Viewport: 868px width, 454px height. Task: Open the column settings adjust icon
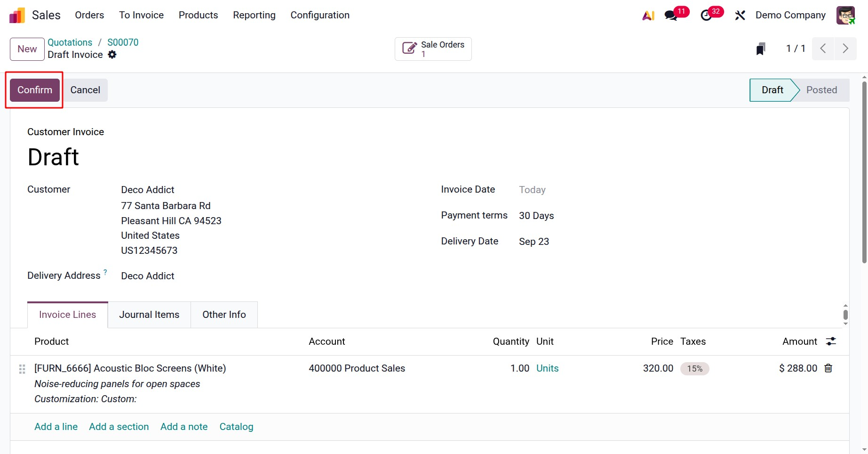831,341
